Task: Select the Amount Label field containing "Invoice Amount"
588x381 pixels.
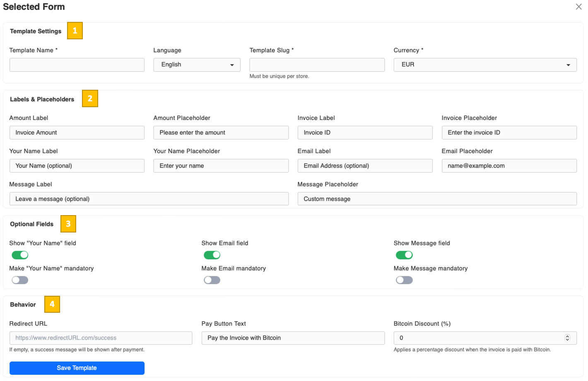Action: pyautogui.click(x=77, y=132)
